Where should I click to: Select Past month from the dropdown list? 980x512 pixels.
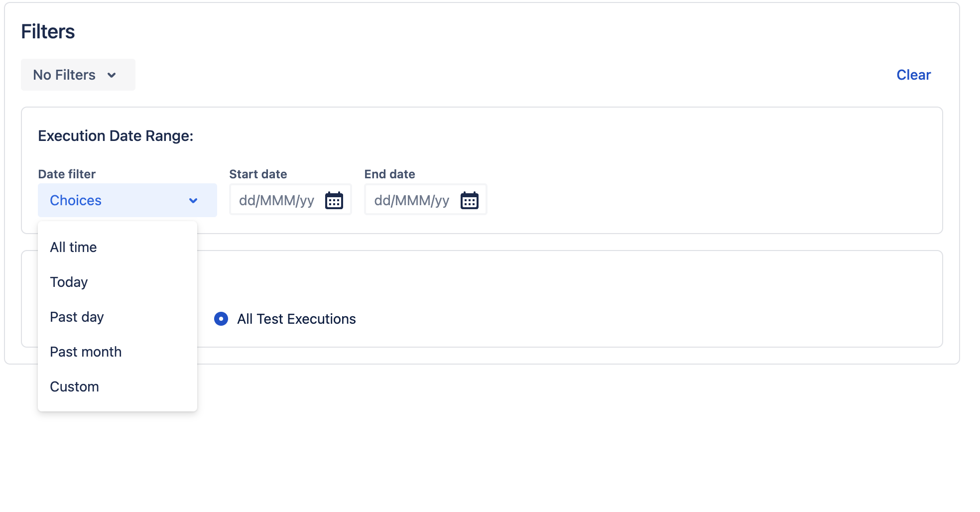point(86,352)
